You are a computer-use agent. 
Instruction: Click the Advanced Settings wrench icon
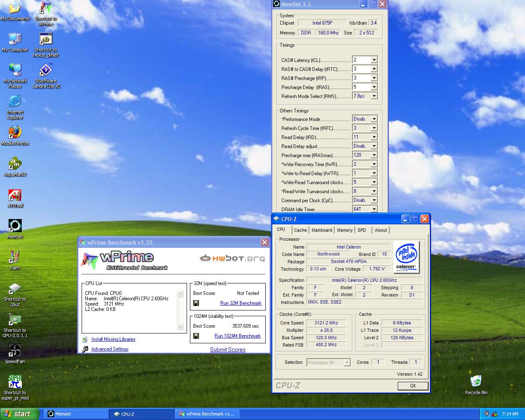click(85, 349)
